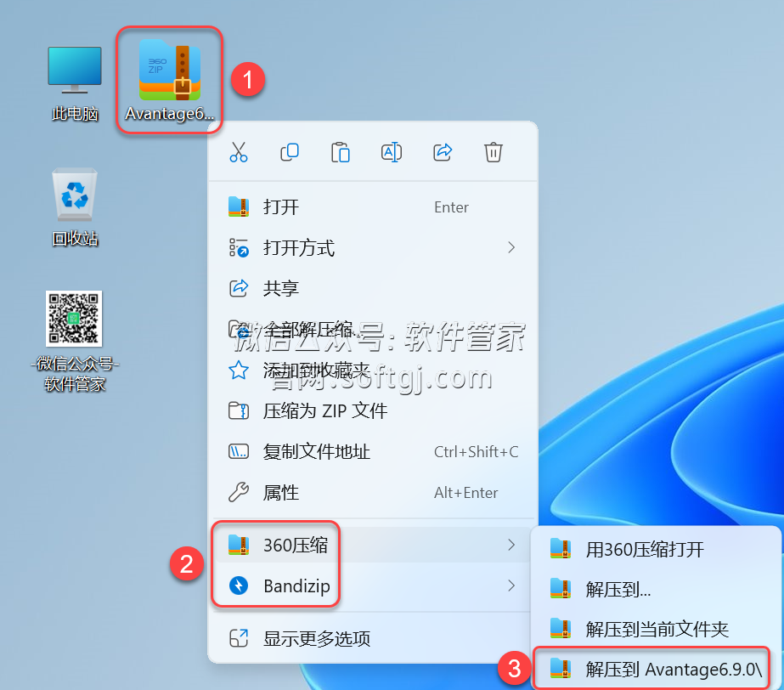
Task: Click the Enter shortcut text beside 打开
Action: 452,207
